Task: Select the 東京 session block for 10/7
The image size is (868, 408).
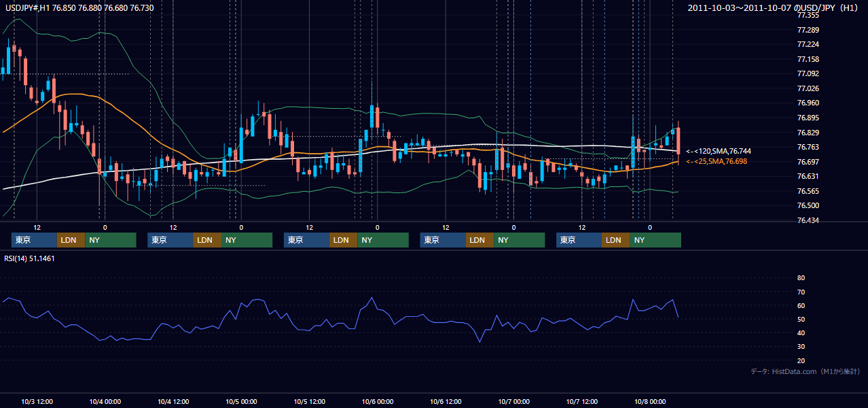Action: 579,240
